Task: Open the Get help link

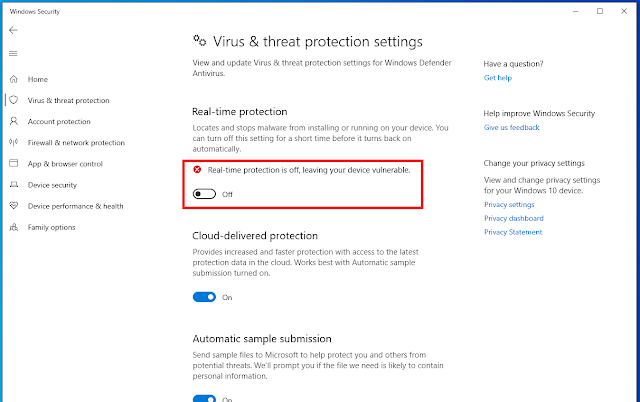Action: click(498, 78)
